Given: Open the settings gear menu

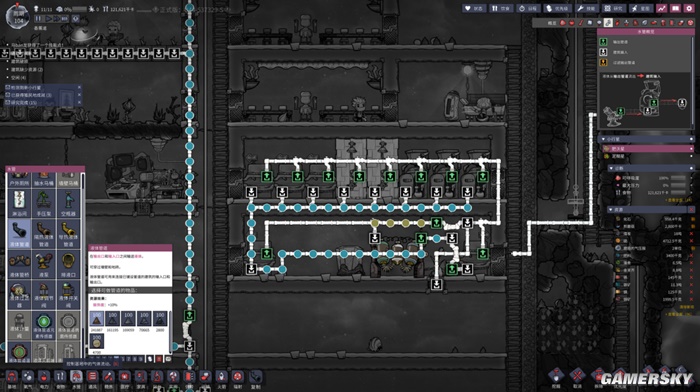Looking at the screenshot, I should click(x=690, y=8).
